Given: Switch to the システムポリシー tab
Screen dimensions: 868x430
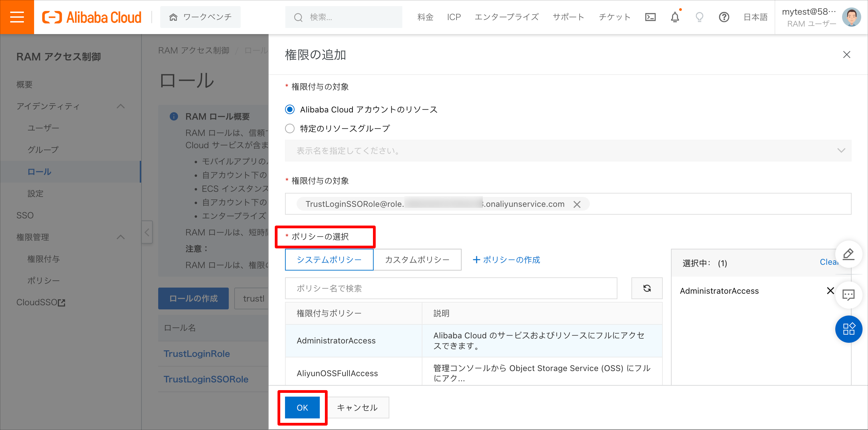Looking at the screenshot, I should coord(329,260).
